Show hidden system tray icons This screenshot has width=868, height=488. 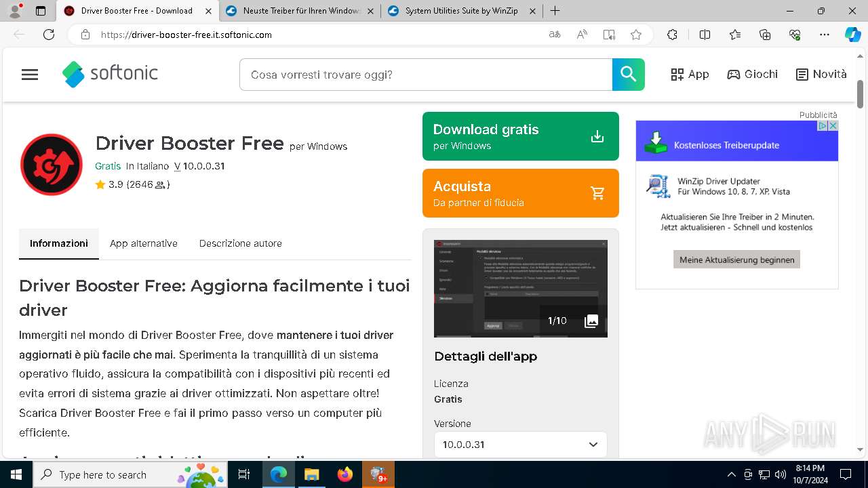point(731,474)
